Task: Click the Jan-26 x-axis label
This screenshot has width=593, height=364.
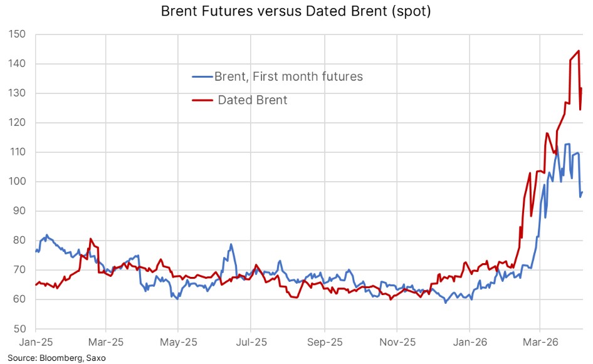Action: coord(470,342)
